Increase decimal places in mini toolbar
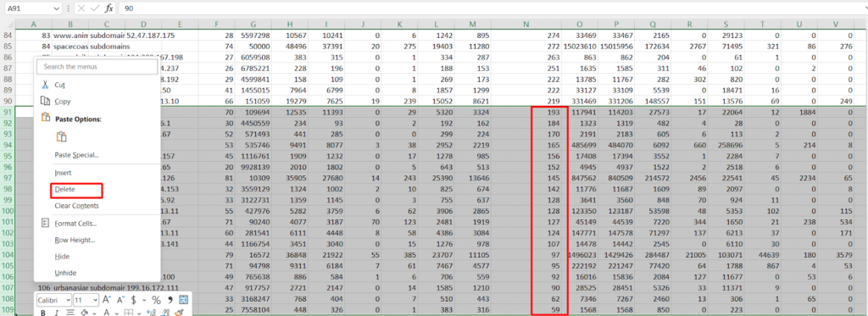The height and width of the screenshot is (316, 868). [152, 313]
